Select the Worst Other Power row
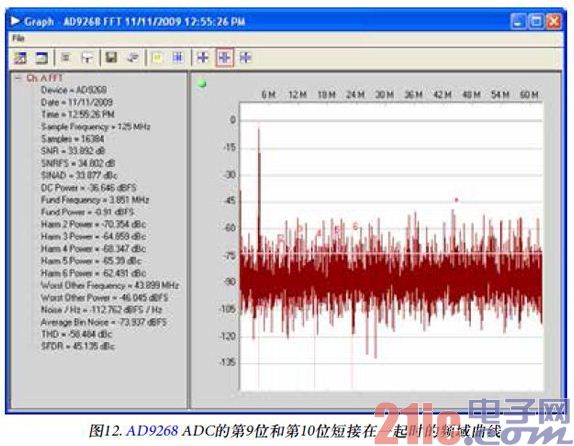The image size is (574, 446). coord(104,297)
